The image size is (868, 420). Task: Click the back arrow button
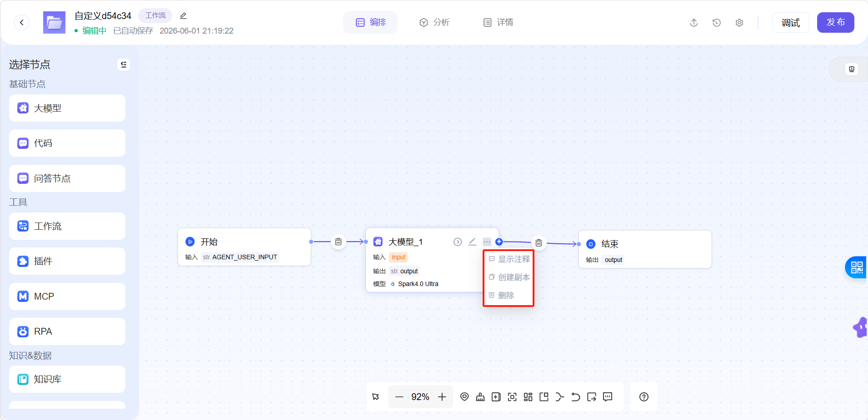[x=22, y=22]
